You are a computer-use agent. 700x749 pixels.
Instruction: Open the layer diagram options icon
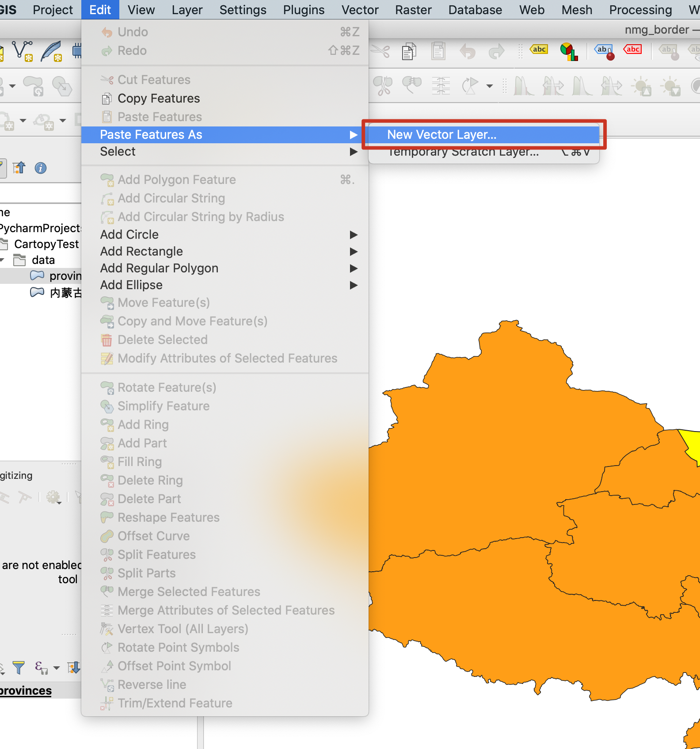pyautogui.click(x=569, y=51)
